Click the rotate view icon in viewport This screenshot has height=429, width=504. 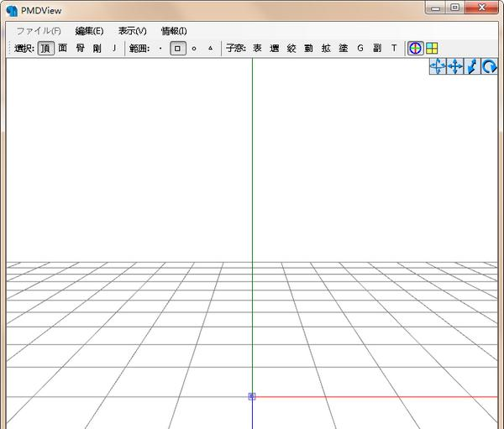coord(489,67)
